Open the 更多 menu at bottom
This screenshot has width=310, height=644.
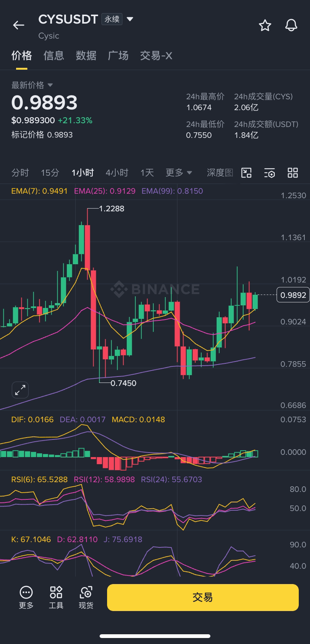click(26, 598)
